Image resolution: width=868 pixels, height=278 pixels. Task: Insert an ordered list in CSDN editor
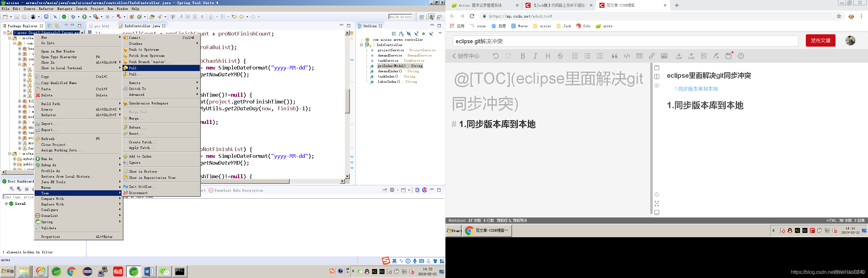click(x=587, y=56)
